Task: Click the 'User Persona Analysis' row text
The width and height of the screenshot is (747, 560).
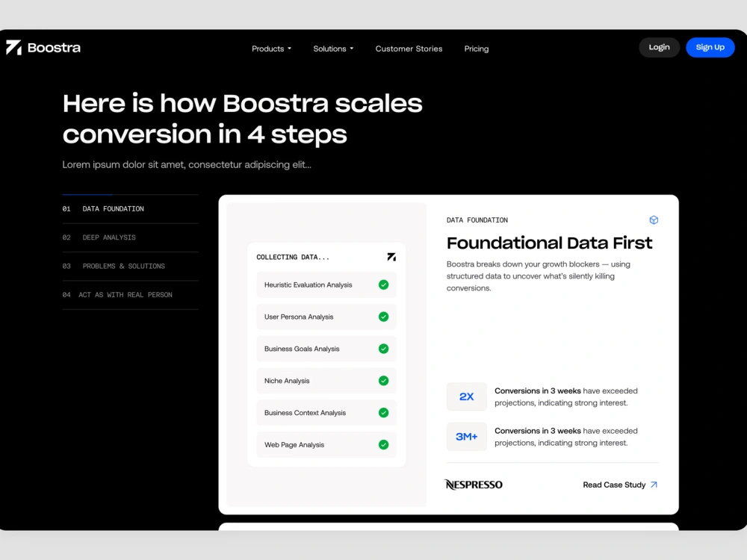Action: tap(299, 317)
